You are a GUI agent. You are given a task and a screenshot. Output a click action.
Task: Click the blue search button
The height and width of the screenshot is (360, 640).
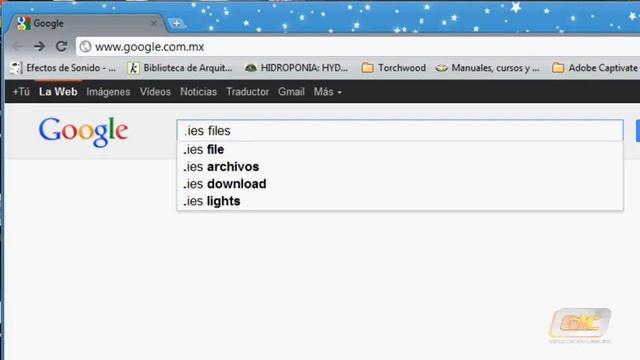point(638,131)
